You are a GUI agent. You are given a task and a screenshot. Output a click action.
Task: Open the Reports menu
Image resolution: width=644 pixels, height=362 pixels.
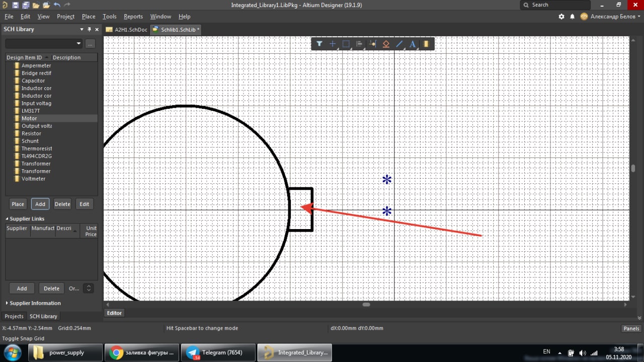click(x=133, y=17)
